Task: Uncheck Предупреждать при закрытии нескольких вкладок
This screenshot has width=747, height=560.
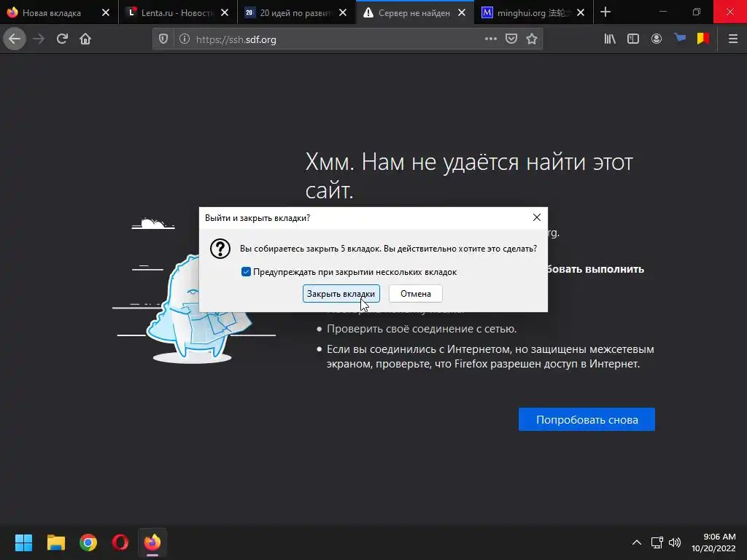Action: (246, 272)
